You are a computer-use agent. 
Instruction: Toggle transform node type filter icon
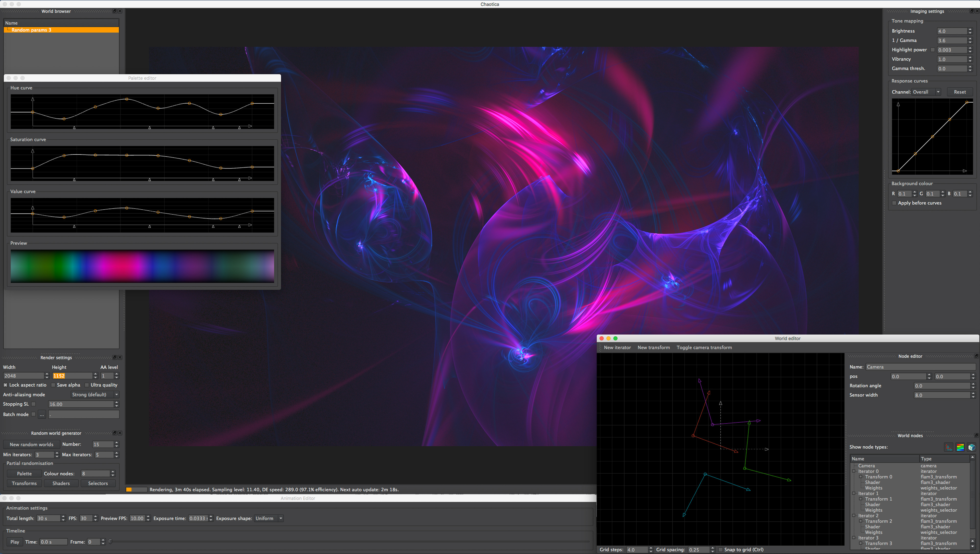(x=949, y=447)
